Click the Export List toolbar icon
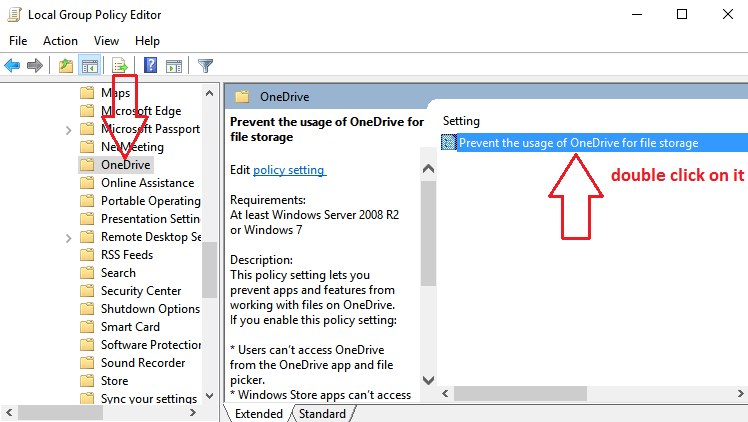 pyautogui.click(x=120, y=65)
